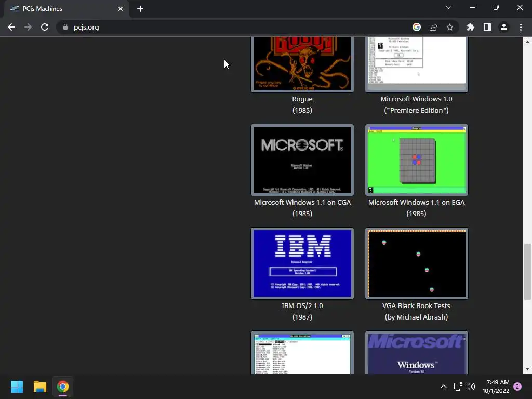Click the IBM OS/2 1.0 link
Viewport: 532px width, 399px height.
click(302, 311)
